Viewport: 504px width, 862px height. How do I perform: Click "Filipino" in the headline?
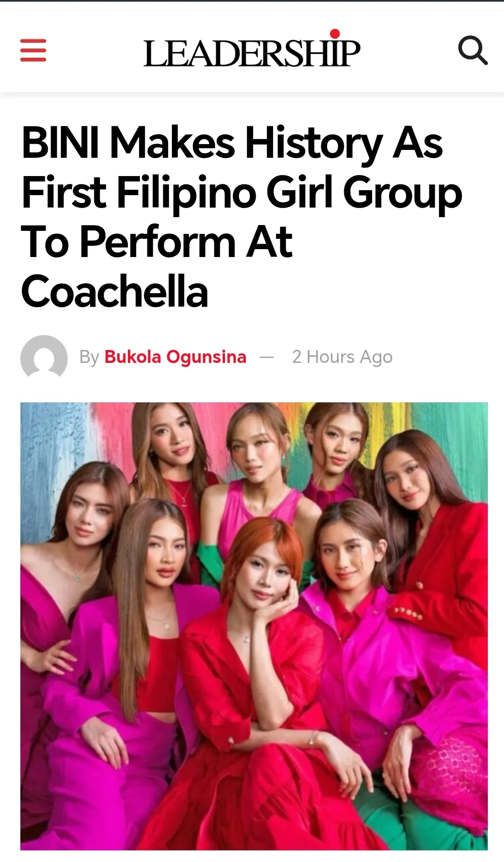187,193
